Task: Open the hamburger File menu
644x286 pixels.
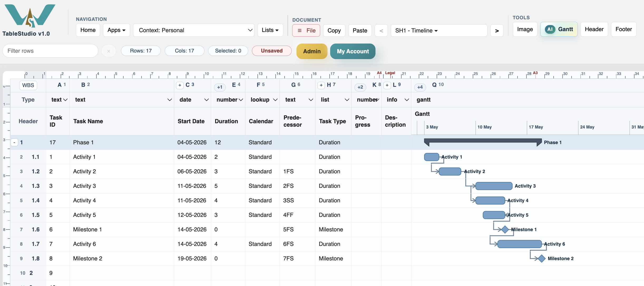Action: (x=306, y=31)
